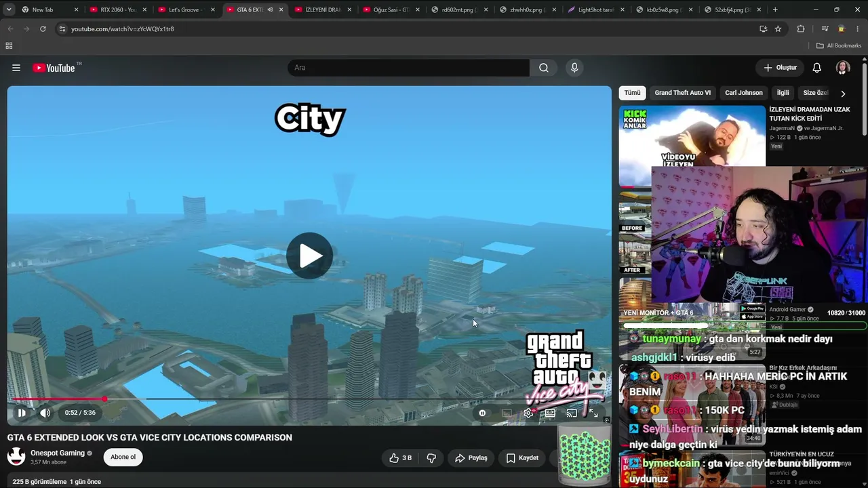868x488 pixels.
Task: Like the video with thumbs up
Action: coord(401,458)
